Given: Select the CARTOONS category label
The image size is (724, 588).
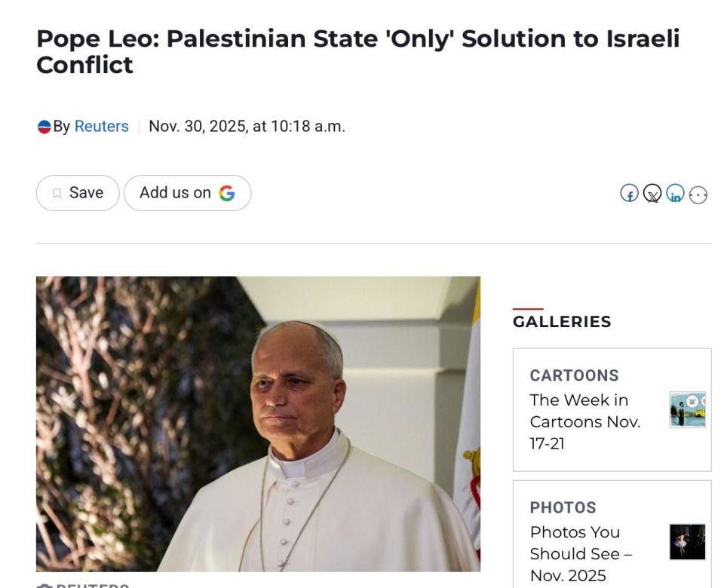Looking at the screenshot, I should click(x=574, y=375).
